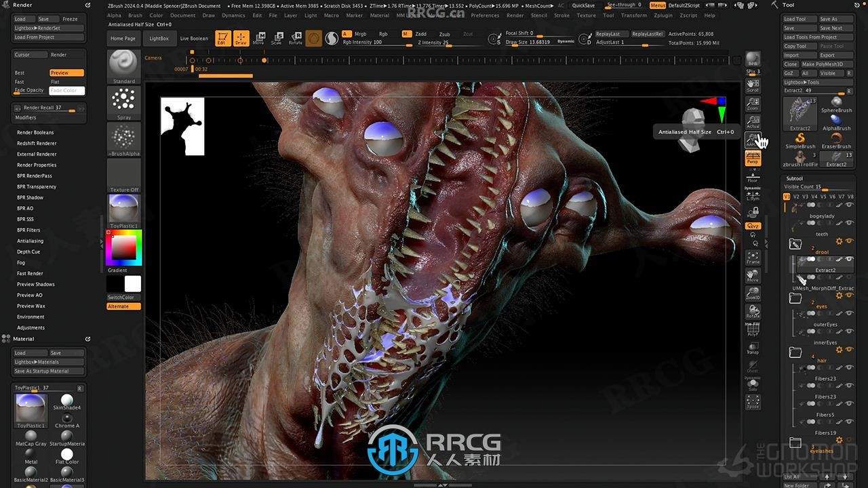Open the Stroke menu
This screenshot has width=868, height=488.
coord(561,15)
